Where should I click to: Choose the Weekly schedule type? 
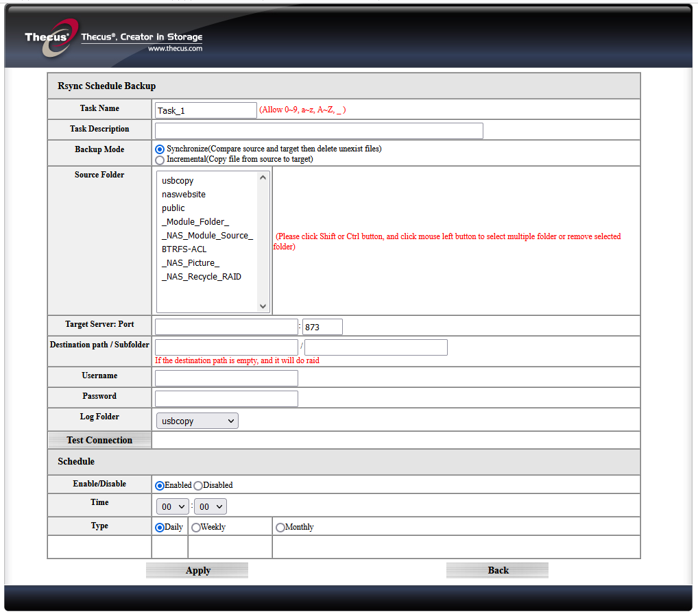pos(196,528)
